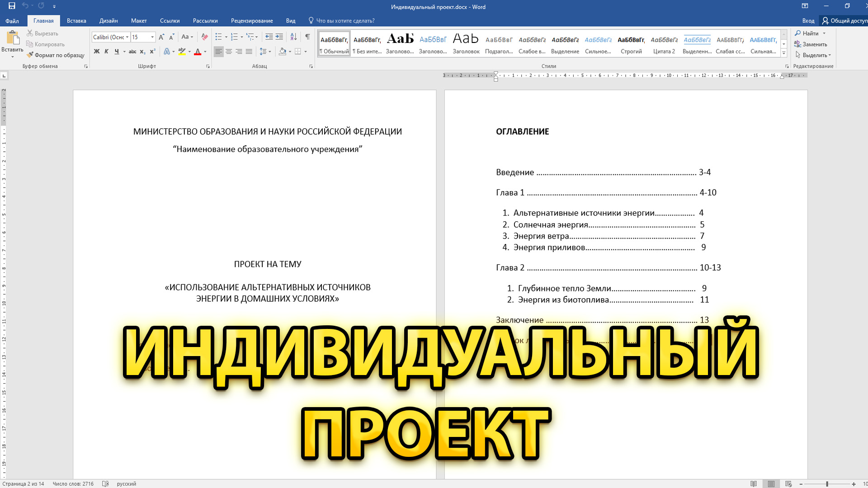Screen dimensions: 868x488
Task: Apply text highlight color
Action: (182, 52)
